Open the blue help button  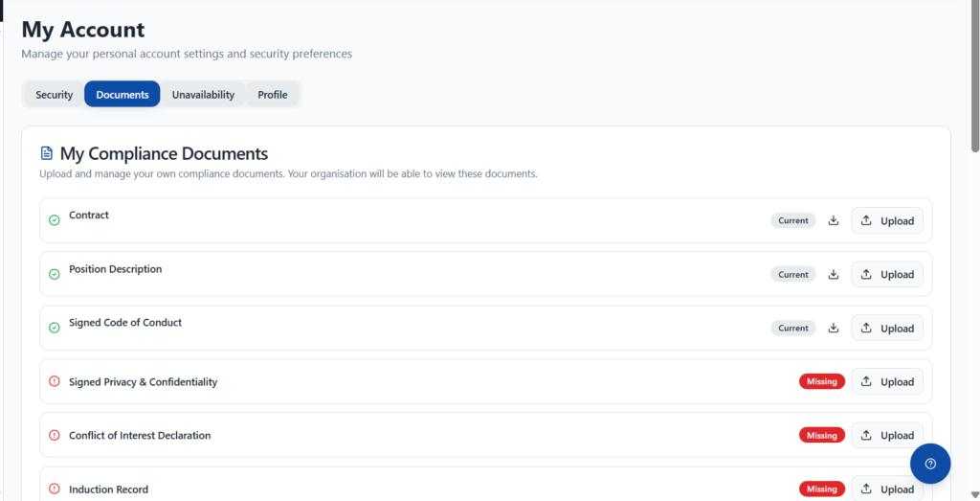tap(930, 464)
